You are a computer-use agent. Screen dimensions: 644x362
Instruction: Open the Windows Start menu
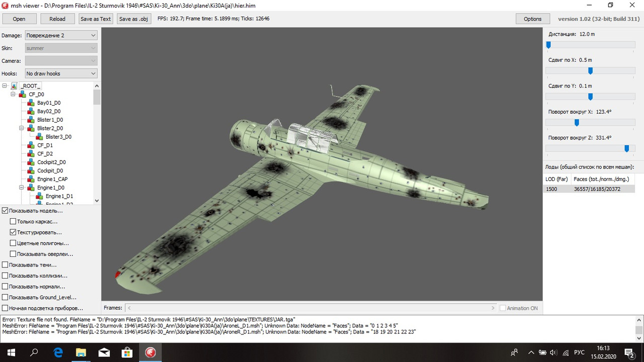click(x=10, y=352)
